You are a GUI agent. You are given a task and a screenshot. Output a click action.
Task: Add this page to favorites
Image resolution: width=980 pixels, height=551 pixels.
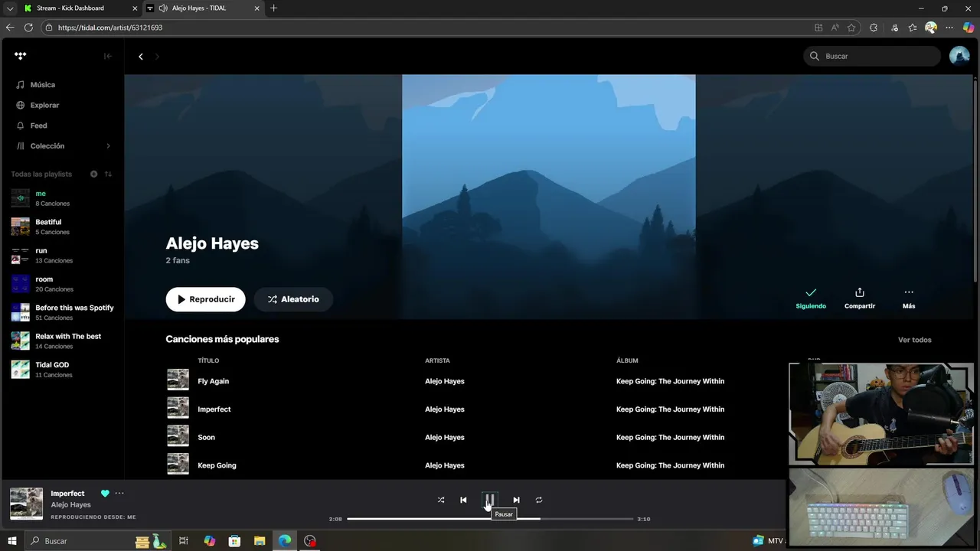point(851,28)
